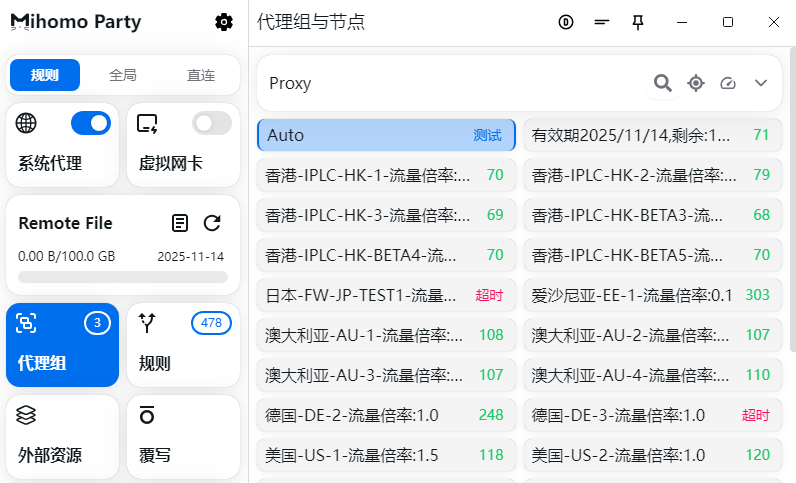Open settings via the gear icon
The height and width of the screenshot is (483, 796).
click(x=224, y=22)
